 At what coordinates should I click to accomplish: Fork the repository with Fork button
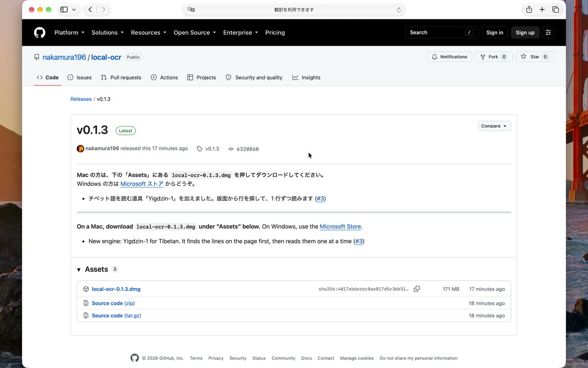pos(494,57)
